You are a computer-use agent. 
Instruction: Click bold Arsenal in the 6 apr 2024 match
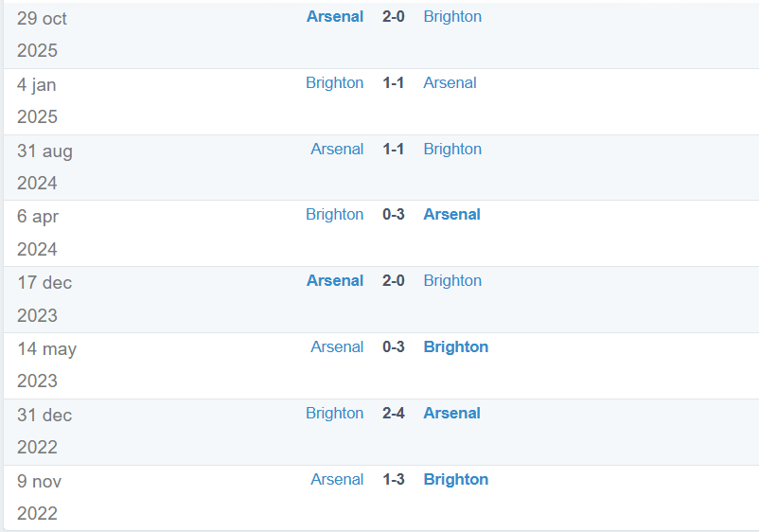[451, 215]
